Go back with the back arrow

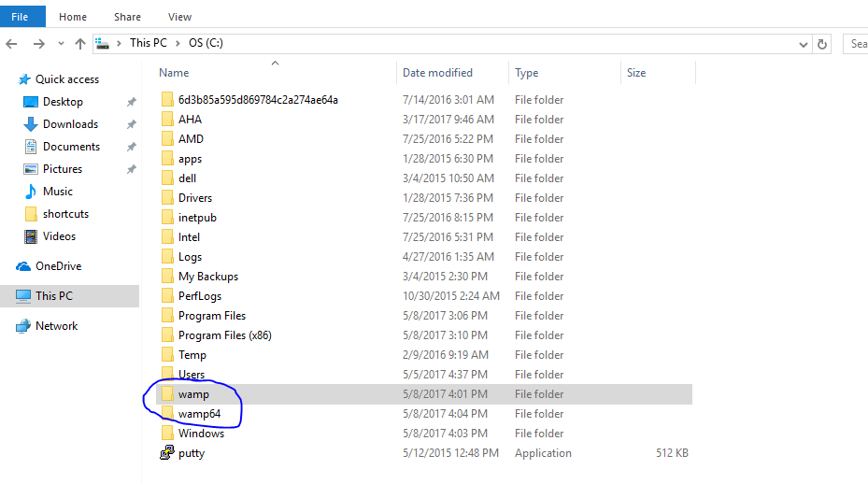11,44
